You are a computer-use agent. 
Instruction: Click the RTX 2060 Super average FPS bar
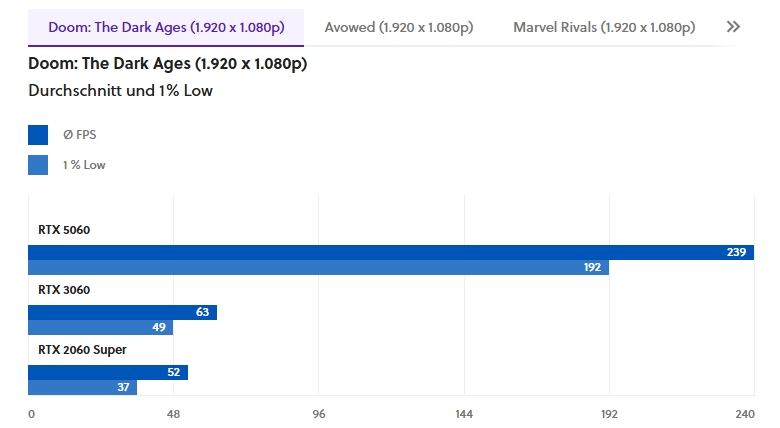click(108, 372)
